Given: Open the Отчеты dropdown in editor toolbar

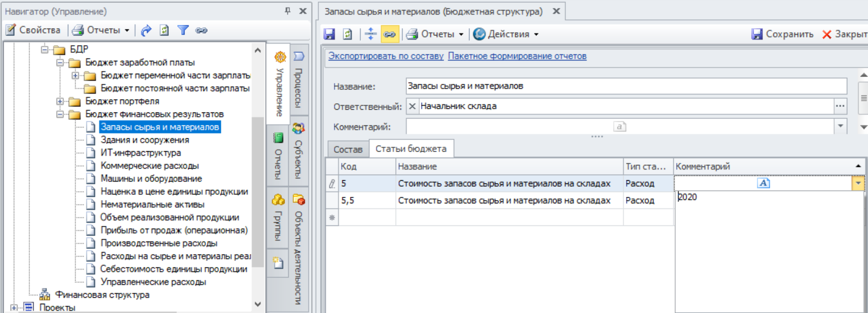Looking at the screenshot, I should (435, 34).
